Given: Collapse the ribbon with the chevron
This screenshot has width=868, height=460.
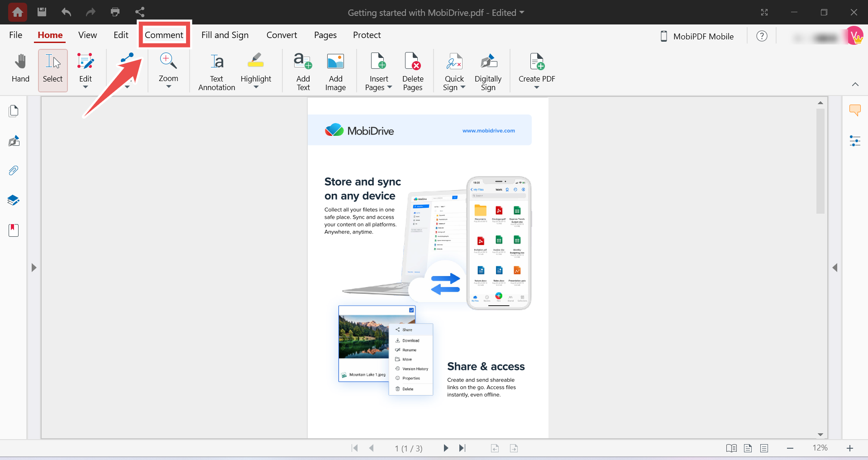Looking at the screenshot, I should click(855, 84).
